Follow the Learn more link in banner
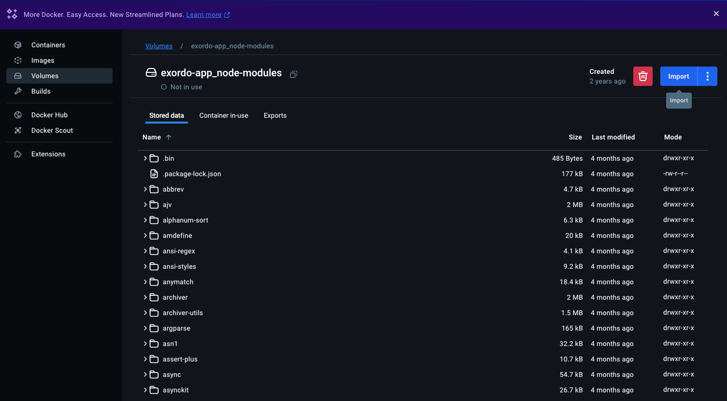The image size is (727, 401). 204,14
